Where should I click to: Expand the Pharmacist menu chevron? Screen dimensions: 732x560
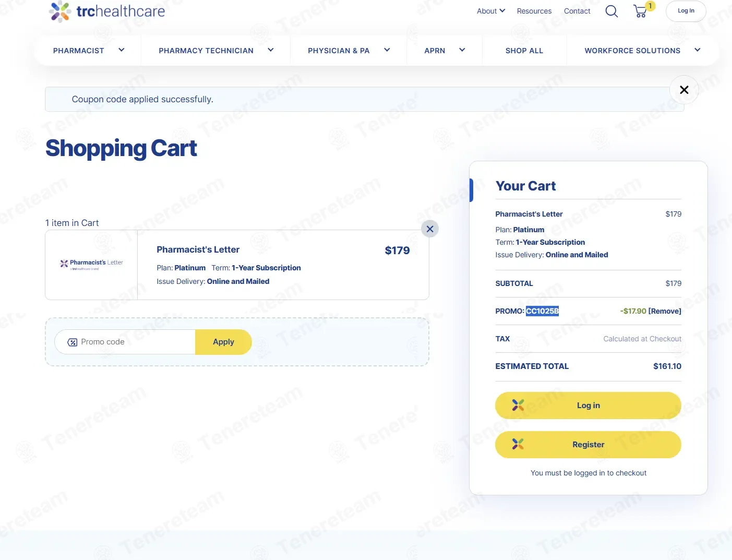[122, 50]
